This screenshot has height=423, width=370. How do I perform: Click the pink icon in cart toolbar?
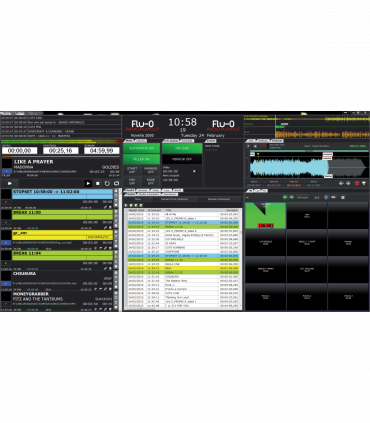click(333, 197)
